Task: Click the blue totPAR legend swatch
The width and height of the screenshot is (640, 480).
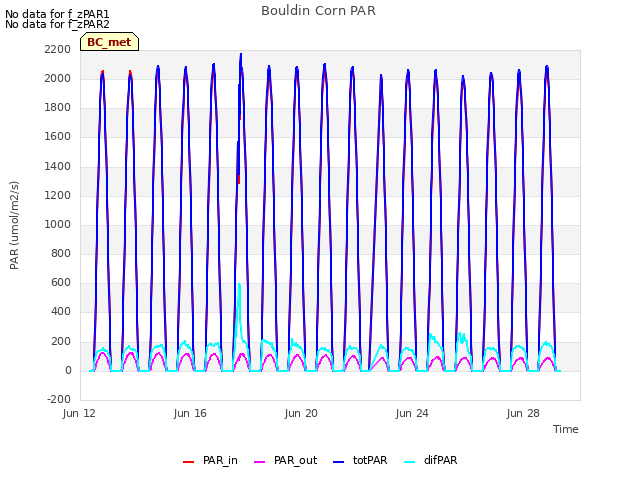Action: click(338, 462)
